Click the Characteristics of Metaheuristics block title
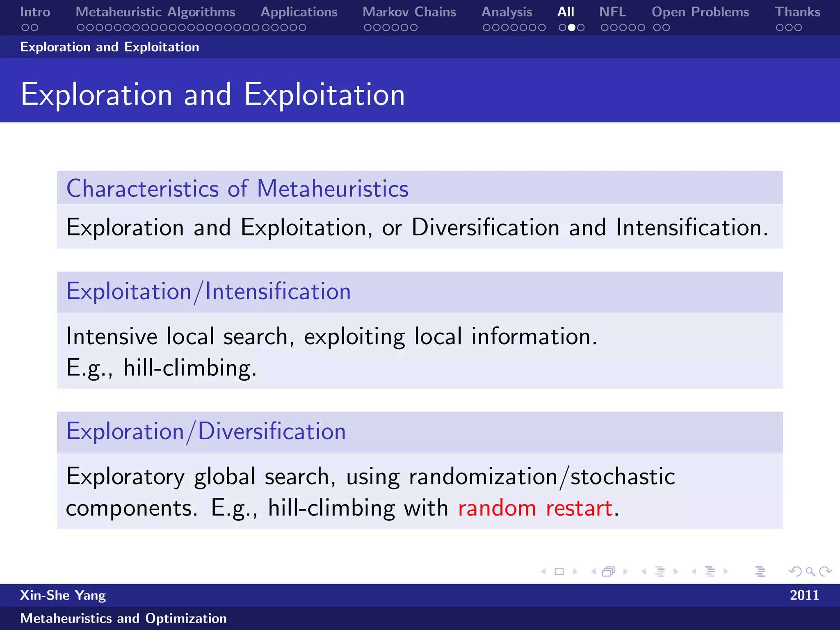 pyautogui.click(x=237, y=189)
